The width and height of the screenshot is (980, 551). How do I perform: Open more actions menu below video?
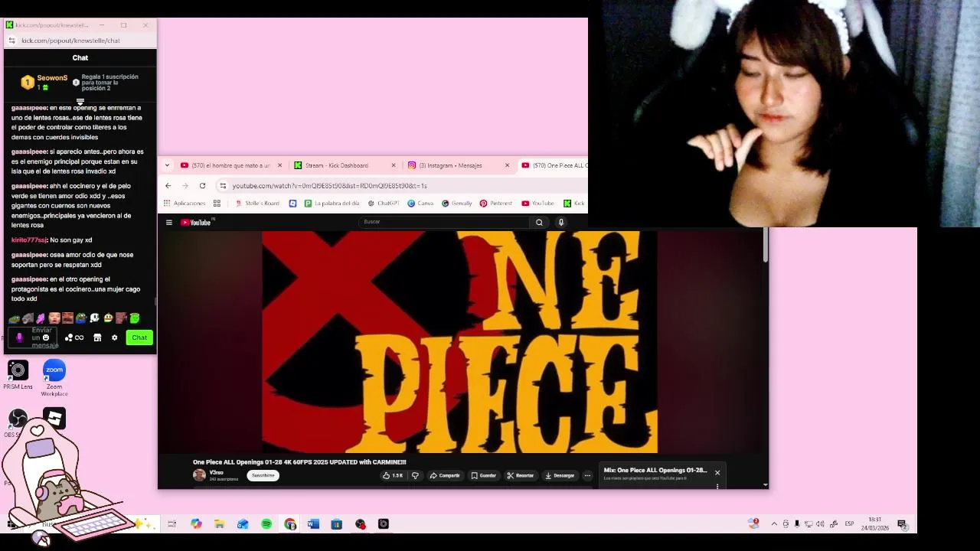pos(587,475)
